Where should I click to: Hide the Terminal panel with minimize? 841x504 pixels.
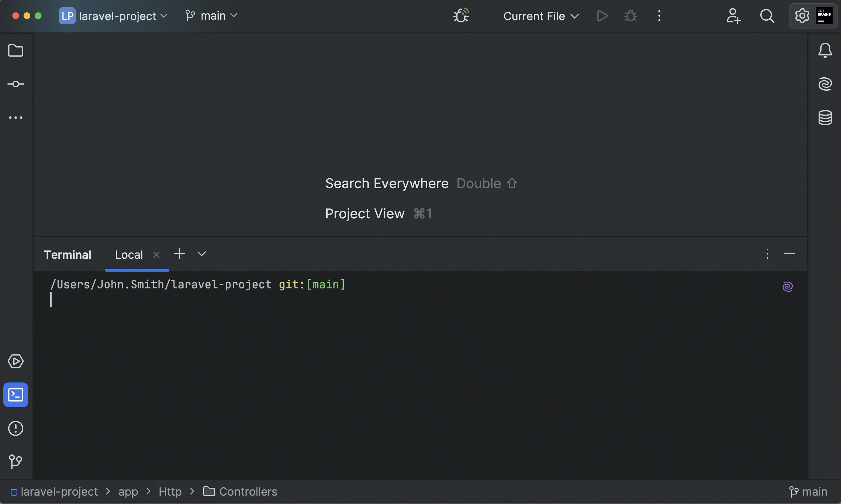pyautogui.click(x=789, y=254)
